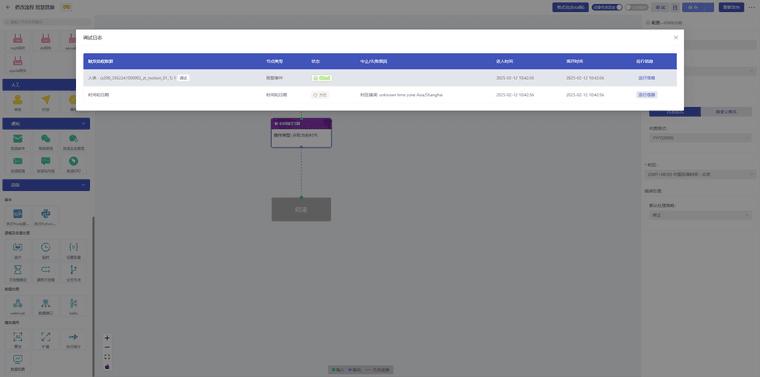Screen dimensions: 760x377
Task: Select the webhook node icon
Action: click(17, 303)
